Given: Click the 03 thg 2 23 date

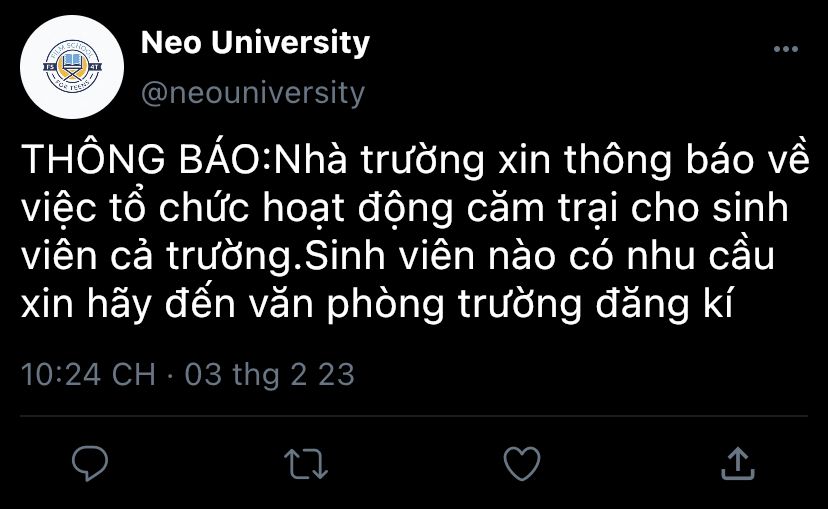Looking at the screenshot, I should (269, 374).
